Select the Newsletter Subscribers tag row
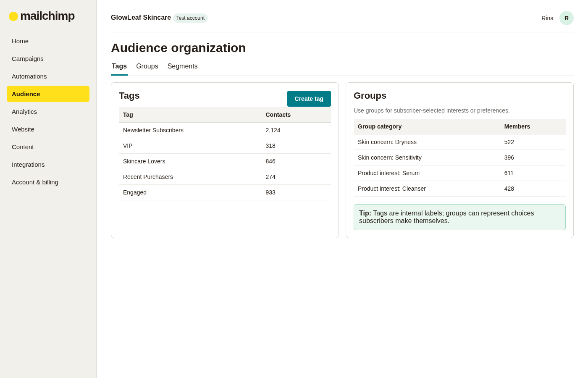The height and width of the screenshot is (378, 588). click(x=225, y=130)
